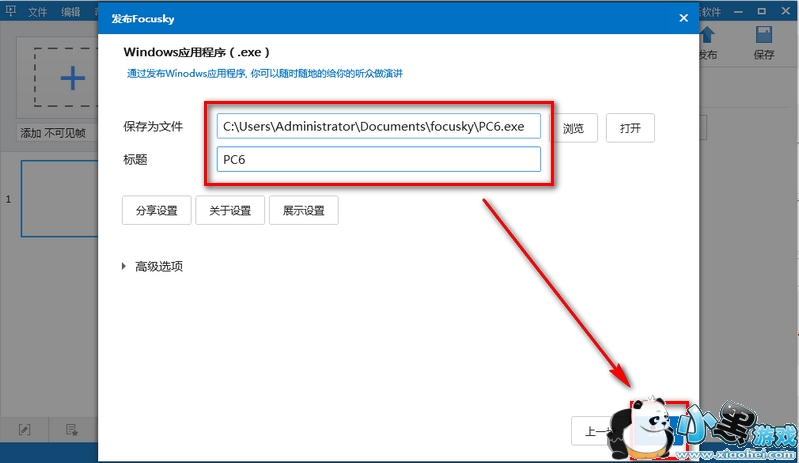Click the Windows应用程序 (.exe) heading text

pos(197,52)
